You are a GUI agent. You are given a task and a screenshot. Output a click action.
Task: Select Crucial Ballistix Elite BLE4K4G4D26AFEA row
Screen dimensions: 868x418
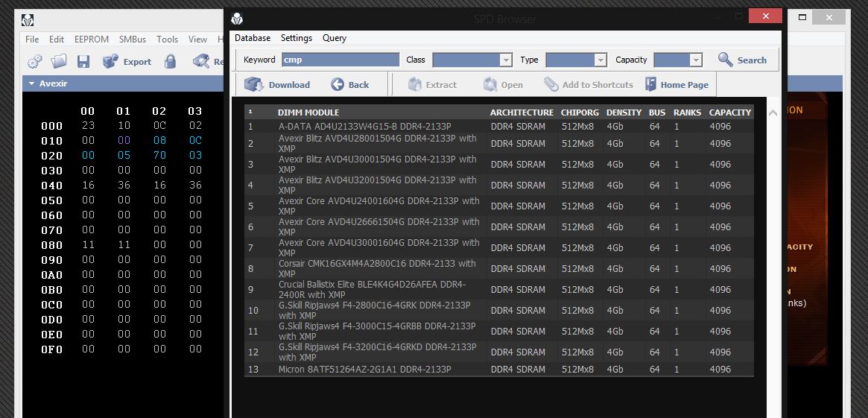point(498,290)
